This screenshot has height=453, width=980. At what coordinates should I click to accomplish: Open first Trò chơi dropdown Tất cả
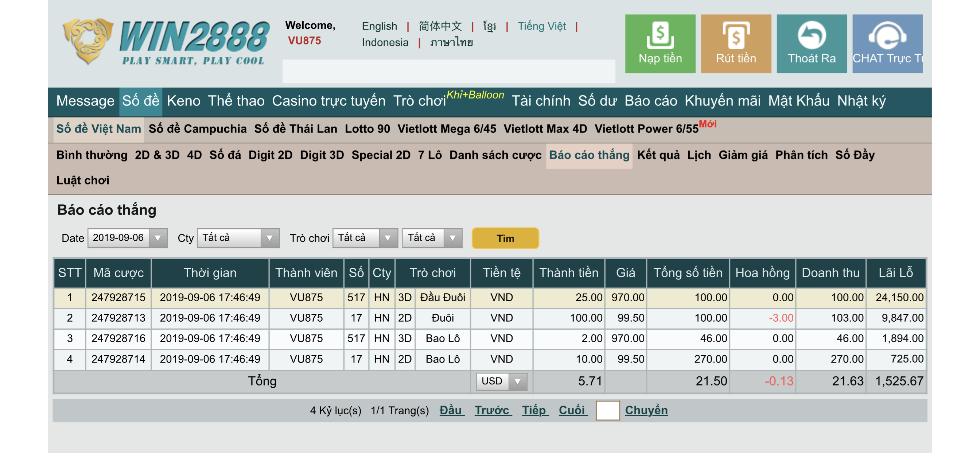pyautogui.click(x=365, y=238)
